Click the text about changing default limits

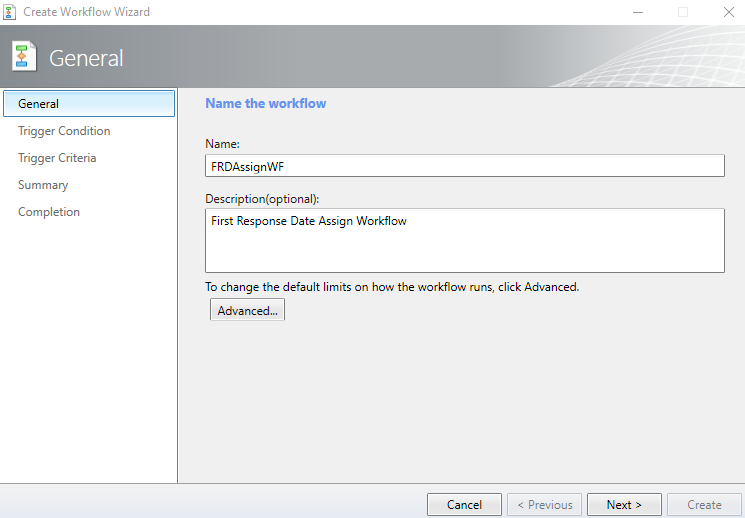pos(392,287)
